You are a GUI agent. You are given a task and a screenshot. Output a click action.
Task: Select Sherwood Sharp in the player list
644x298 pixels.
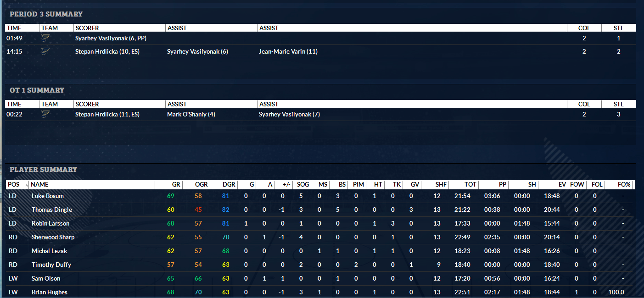pos(53,237)
